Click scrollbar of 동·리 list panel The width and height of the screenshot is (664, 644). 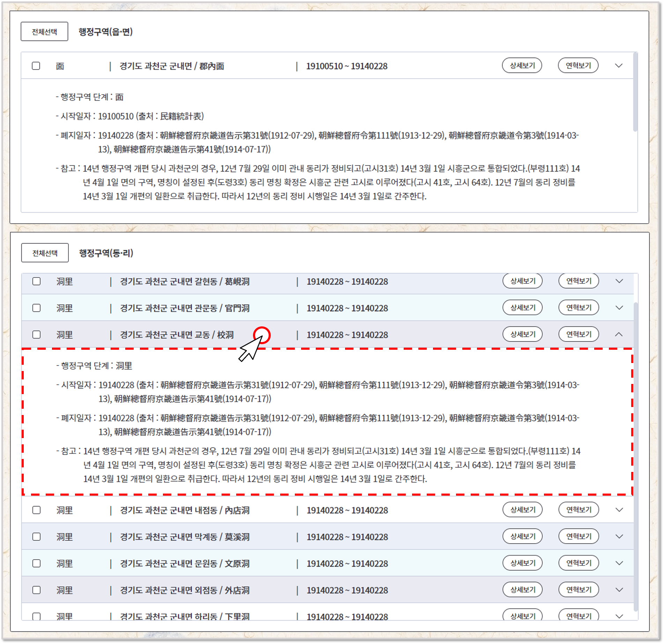point(635,457)
